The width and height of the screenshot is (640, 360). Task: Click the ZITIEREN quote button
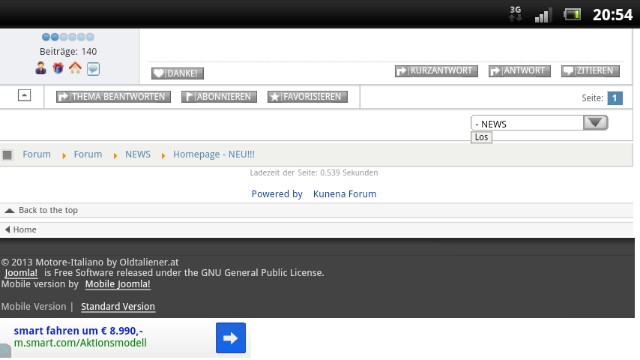click(x=590, y=71)
